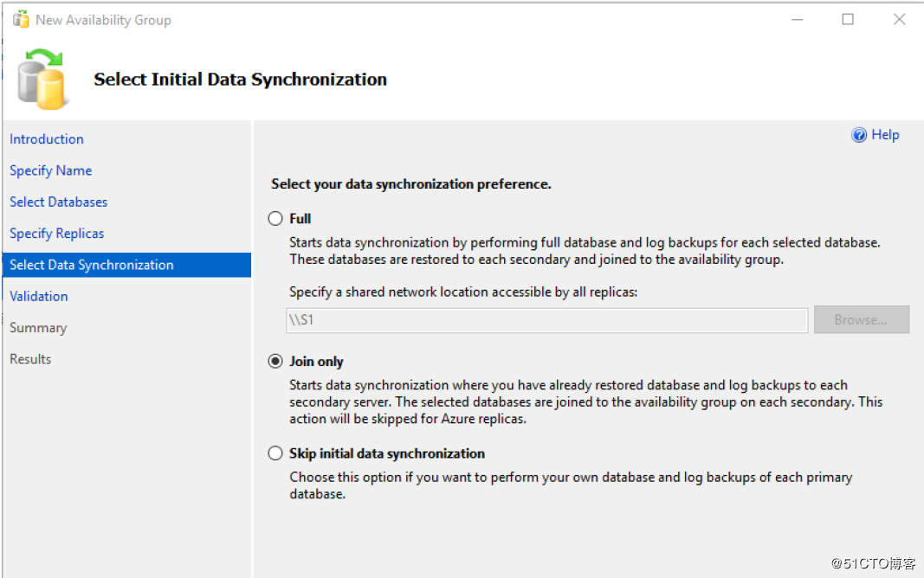Viewport: 924px width, 578px height.
Task: Click the Browse... button
Action: tap(862, 319)
